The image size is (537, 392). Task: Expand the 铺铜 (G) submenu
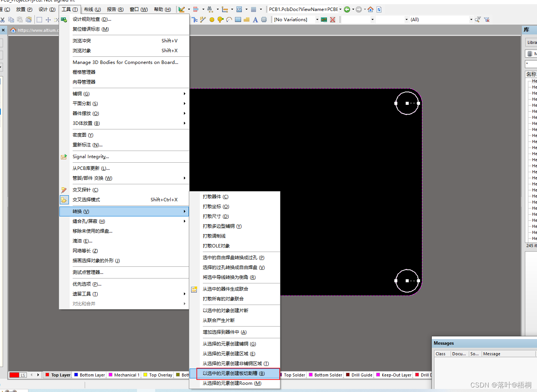pyautogui.click(x=124, y=94)
